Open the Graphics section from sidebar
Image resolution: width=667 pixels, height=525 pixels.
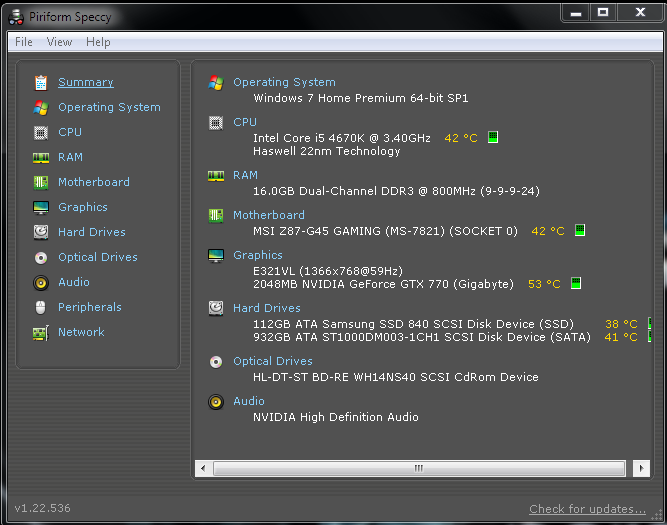(x=83, y=207)
